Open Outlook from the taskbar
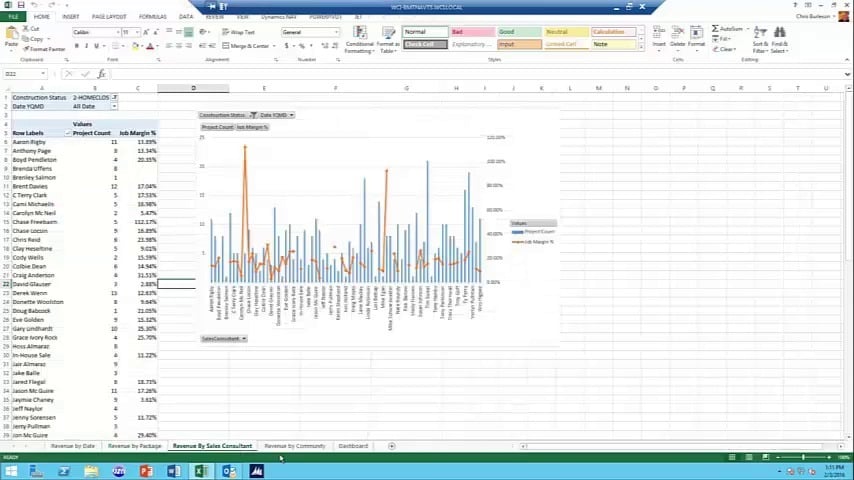Image resolution: width=854 pixels, height=480 pixels. point(229,471)
